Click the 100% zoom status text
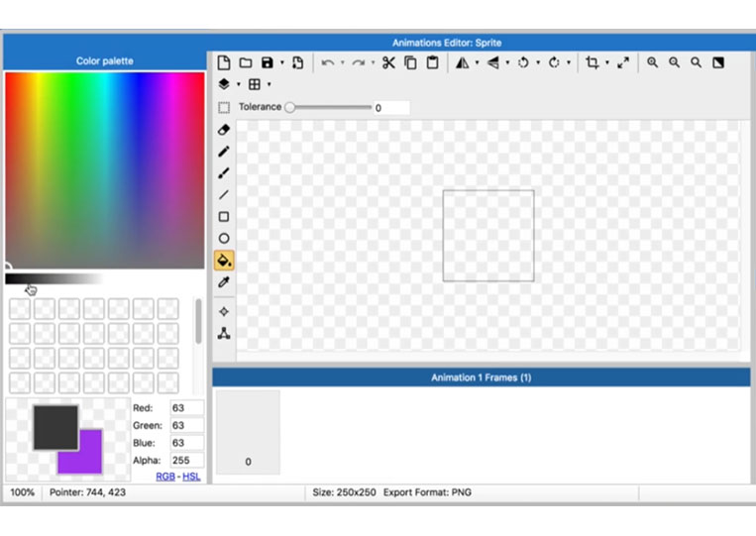This screenshot has width=756, height=536. click(x=22, y=492)
